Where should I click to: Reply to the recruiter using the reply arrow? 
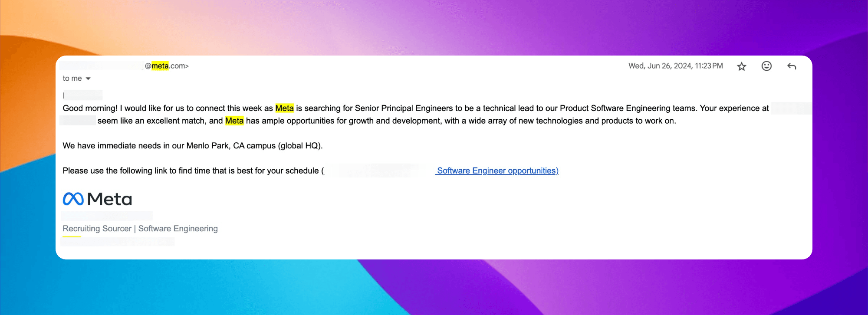point(792,66)
